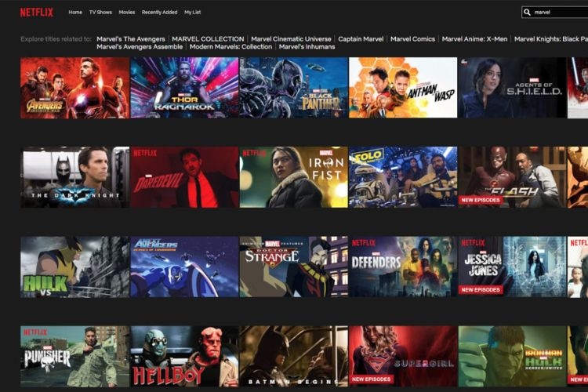The width and height of the screenshot is (588, 392).
Task: Open the Home menu item
Action: click(x=75, y=13)
